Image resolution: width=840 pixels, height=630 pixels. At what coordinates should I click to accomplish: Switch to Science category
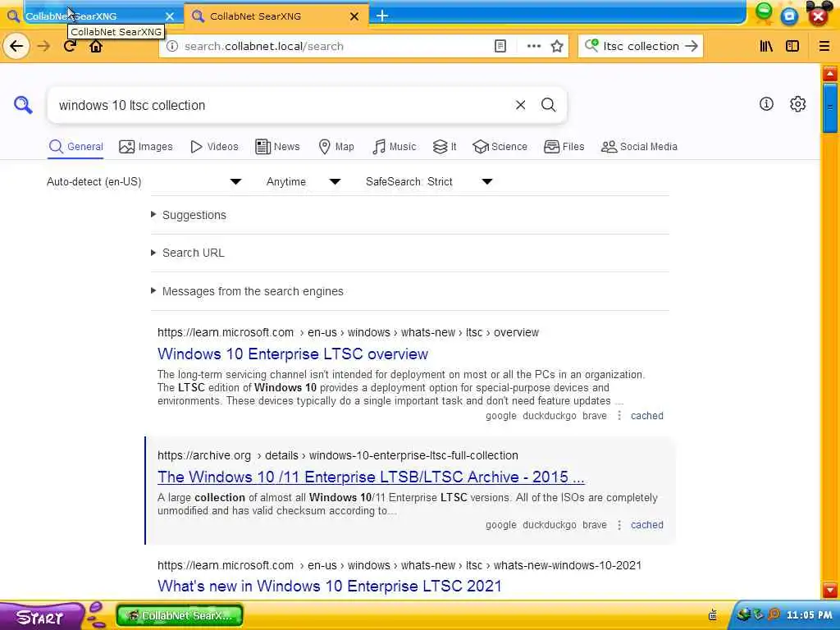point(500,147)
